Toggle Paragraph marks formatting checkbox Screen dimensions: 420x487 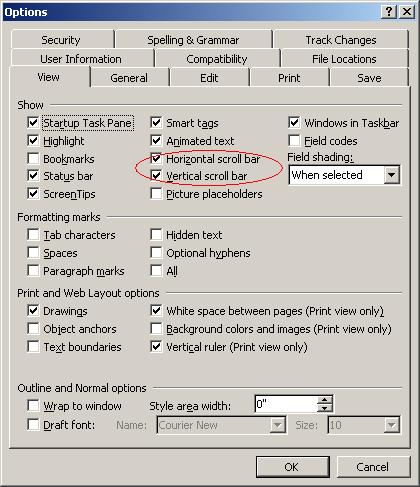coord(33,271)
